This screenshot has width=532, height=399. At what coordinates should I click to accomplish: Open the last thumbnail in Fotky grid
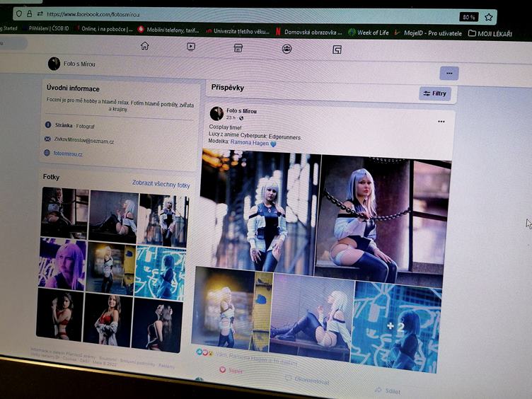(156, 325)
